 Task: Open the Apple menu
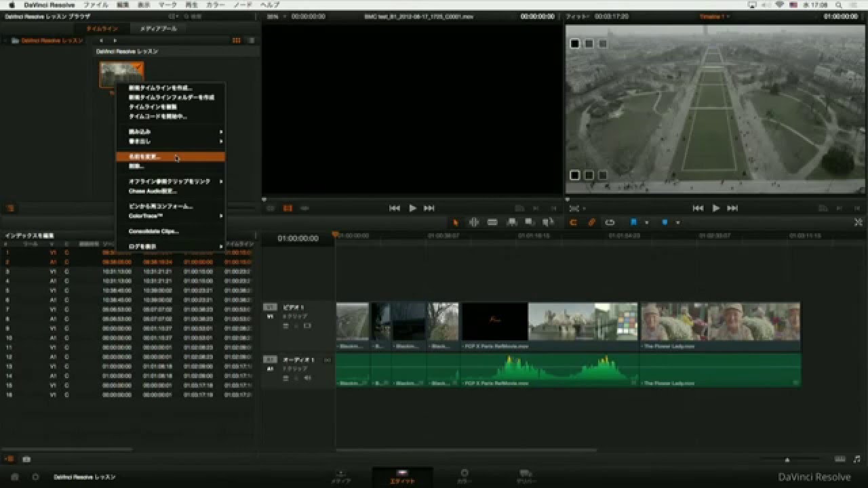coord(12,5)
